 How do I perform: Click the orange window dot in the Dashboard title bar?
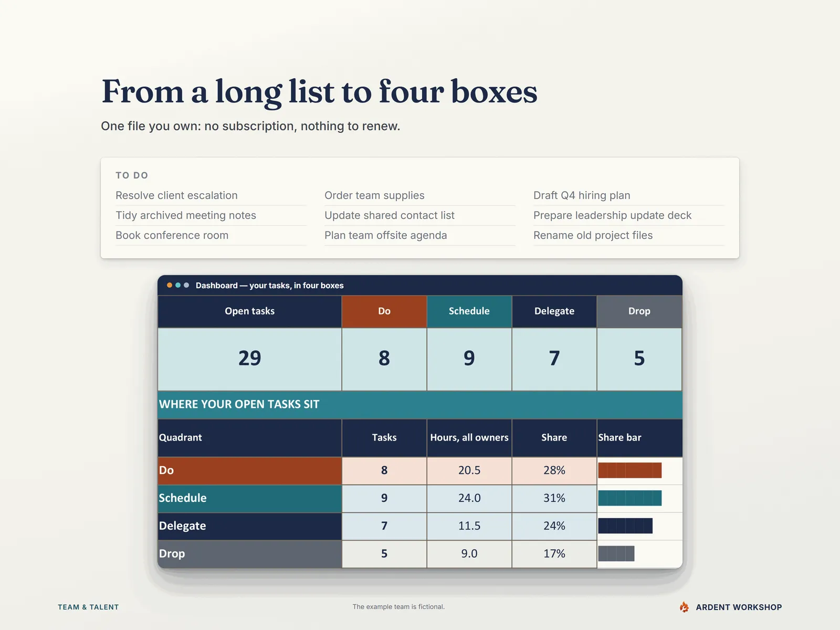[x=170, y=285]
